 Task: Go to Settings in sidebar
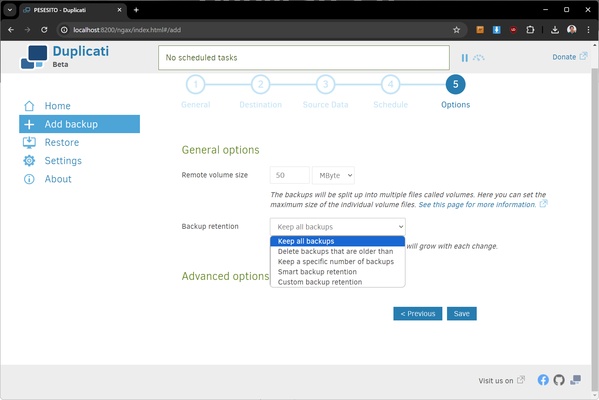point(63,161)
